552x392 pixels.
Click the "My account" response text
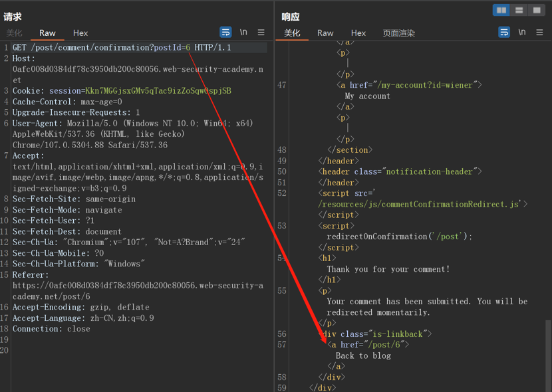(x=368, y=96)
